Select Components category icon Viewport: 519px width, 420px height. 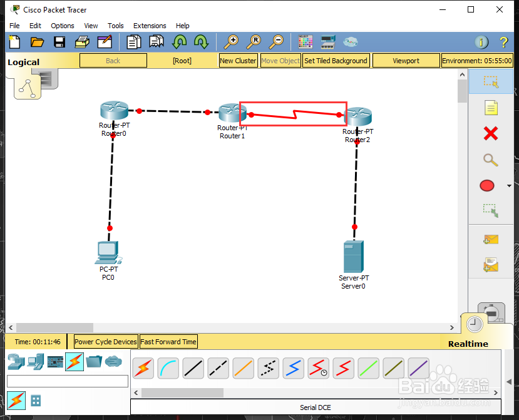55,362
